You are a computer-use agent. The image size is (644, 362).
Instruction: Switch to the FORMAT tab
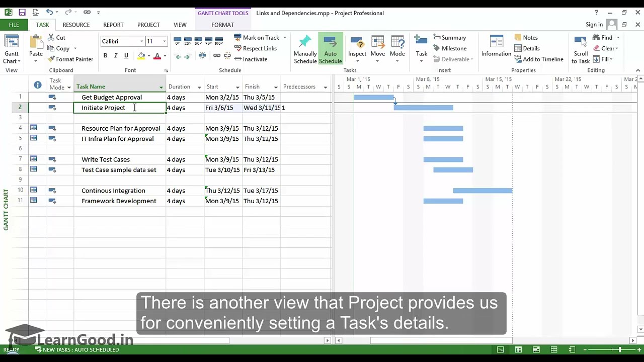[x=222, y=25]
